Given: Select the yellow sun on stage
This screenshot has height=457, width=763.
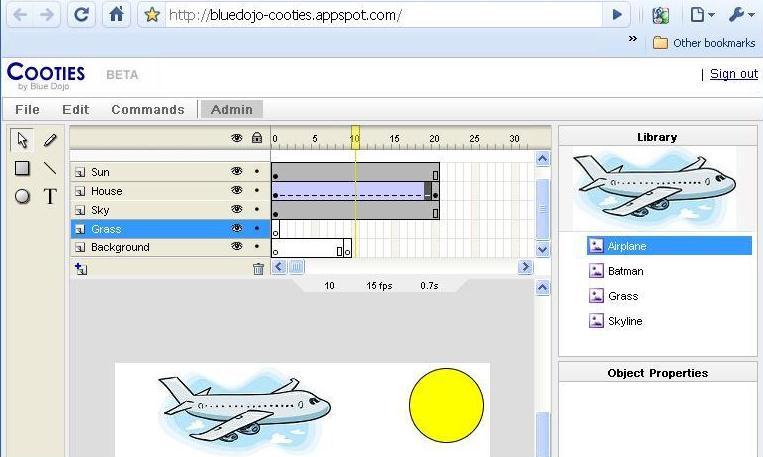Looking at the screenshot, I should coord(446,405).
